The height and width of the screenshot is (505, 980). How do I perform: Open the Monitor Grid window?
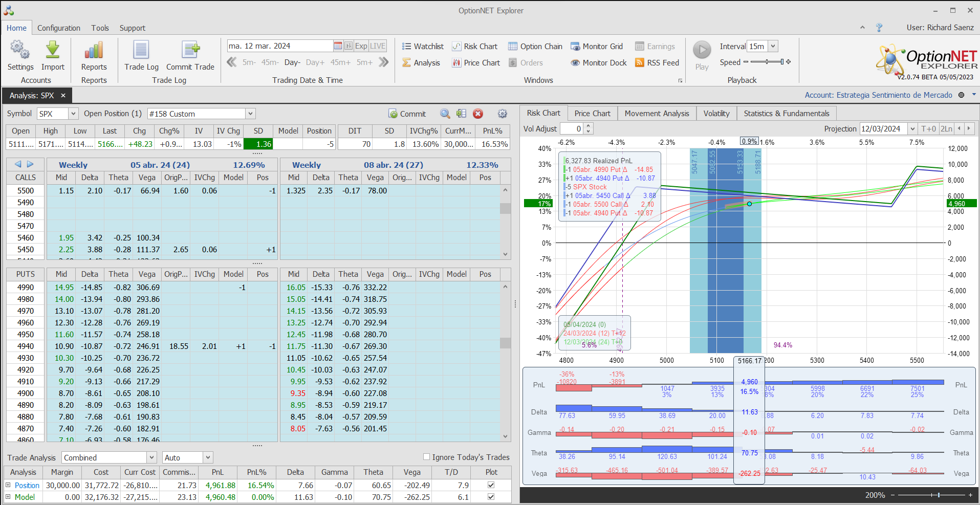point(597,47)
